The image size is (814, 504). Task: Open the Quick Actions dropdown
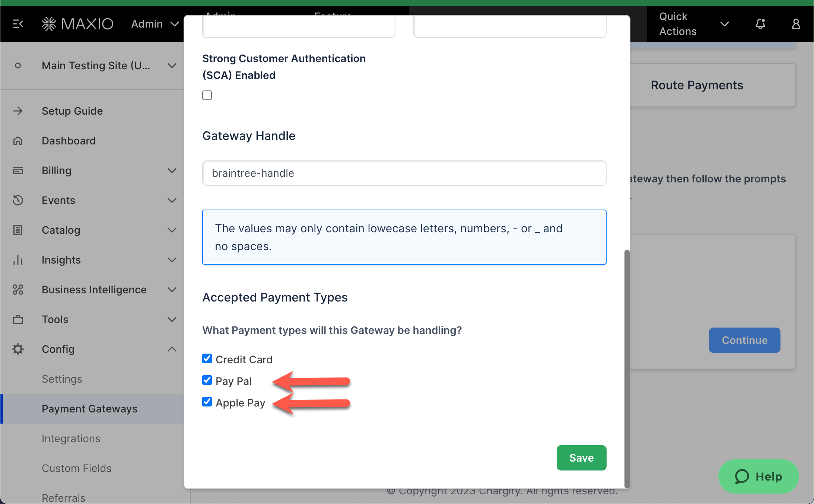click(x=693, y=24)
